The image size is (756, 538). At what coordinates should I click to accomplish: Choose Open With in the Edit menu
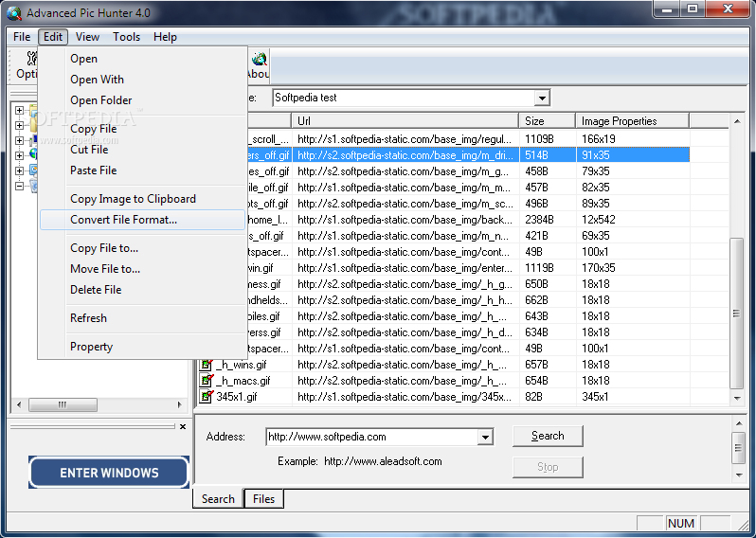(x=143, y=80)
